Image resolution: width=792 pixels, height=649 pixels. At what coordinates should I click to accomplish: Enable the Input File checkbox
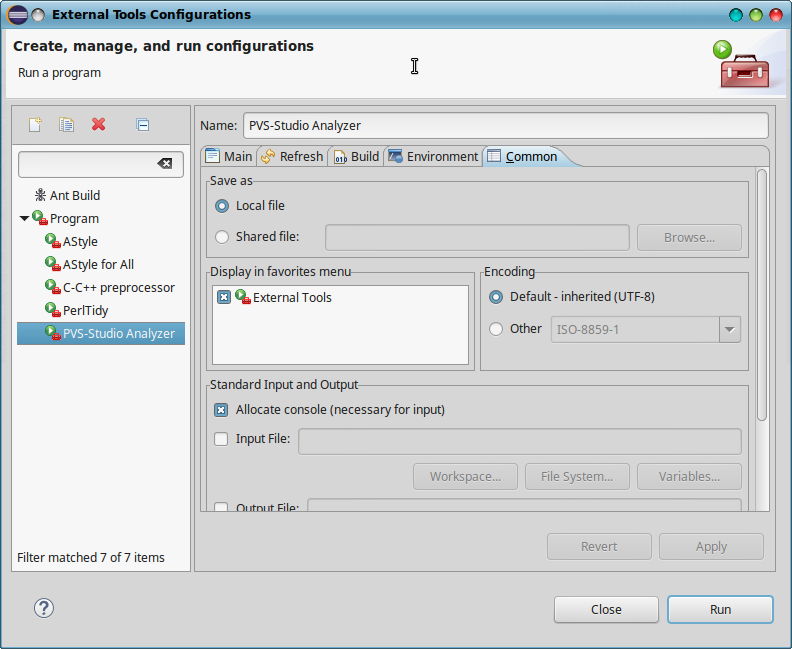(221, 439)
